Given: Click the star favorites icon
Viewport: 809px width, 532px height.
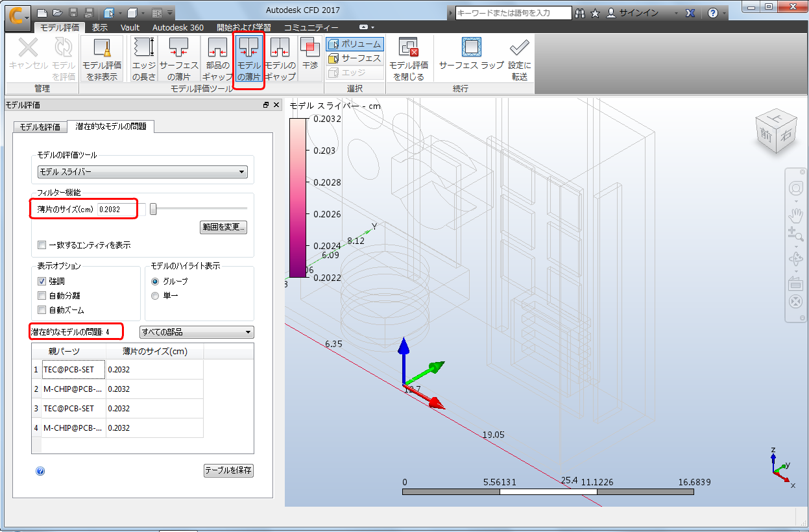Looking at the screenshot, I should [595, 13].
